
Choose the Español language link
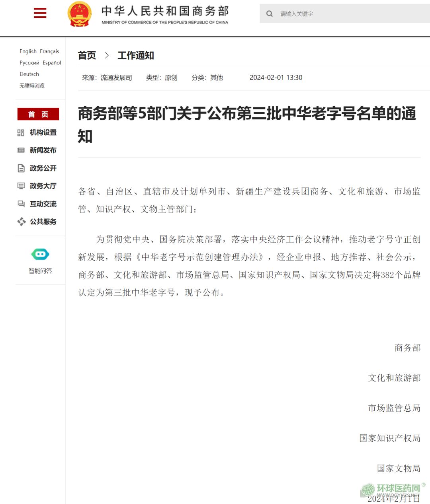point(52,63)
